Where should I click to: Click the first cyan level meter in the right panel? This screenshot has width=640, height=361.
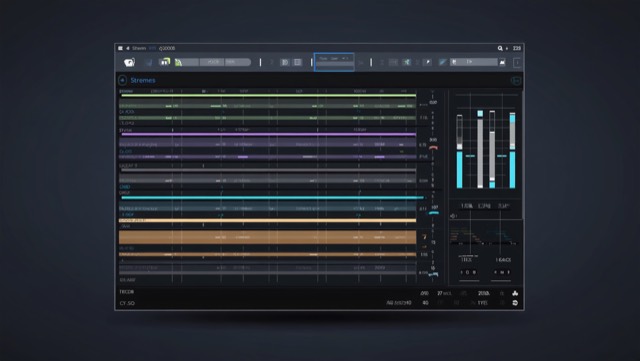coord(459,151)
